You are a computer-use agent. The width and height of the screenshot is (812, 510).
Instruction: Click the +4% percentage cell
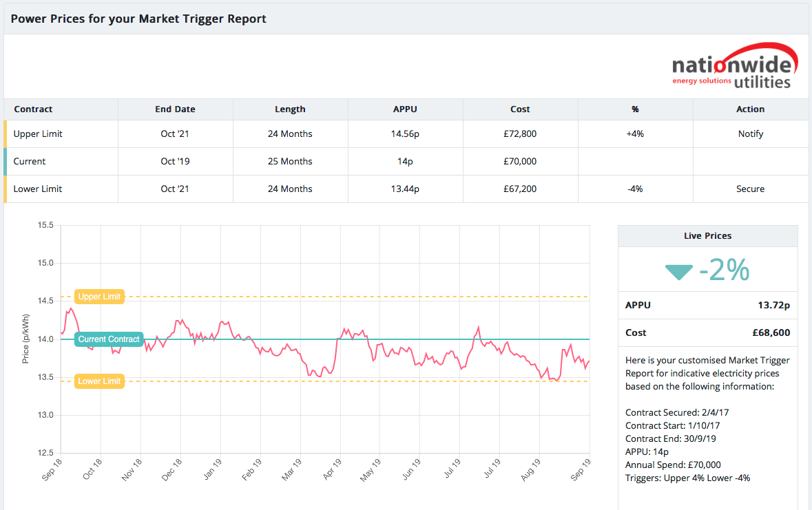pos(635,134)
